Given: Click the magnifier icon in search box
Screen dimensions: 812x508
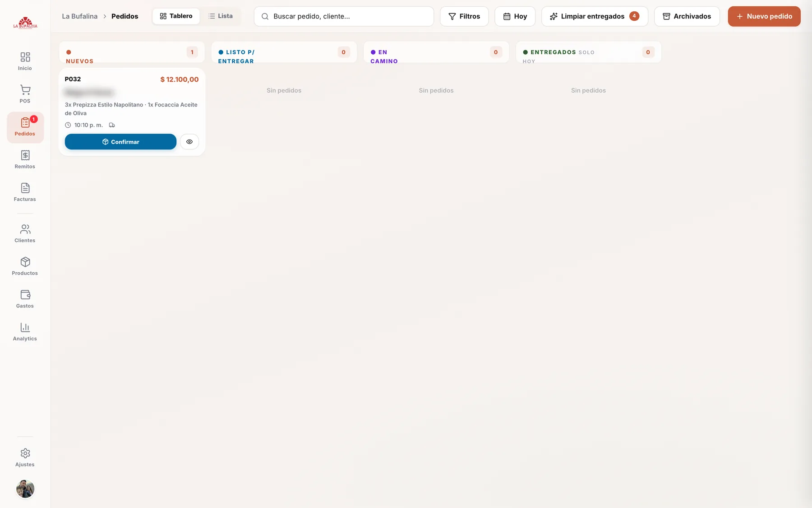Looking at the screenshot, I should click(265, 16).
